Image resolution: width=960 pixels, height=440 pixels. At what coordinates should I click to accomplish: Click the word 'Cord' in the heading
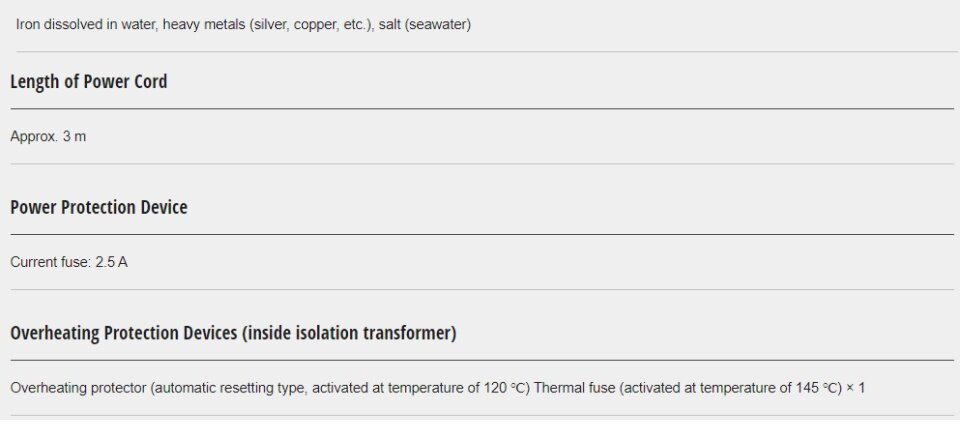(x=149, y=82)
